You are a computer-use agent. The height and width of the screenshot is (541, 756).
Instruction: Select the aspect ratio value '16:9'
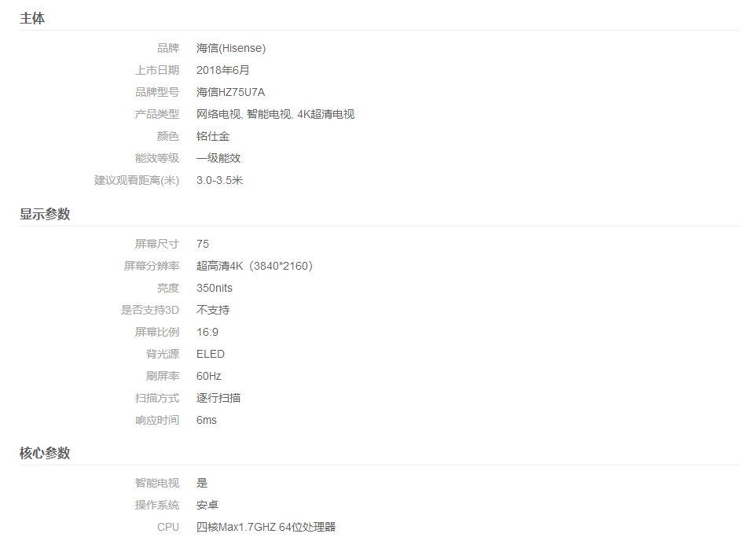[x=207, y=332]
